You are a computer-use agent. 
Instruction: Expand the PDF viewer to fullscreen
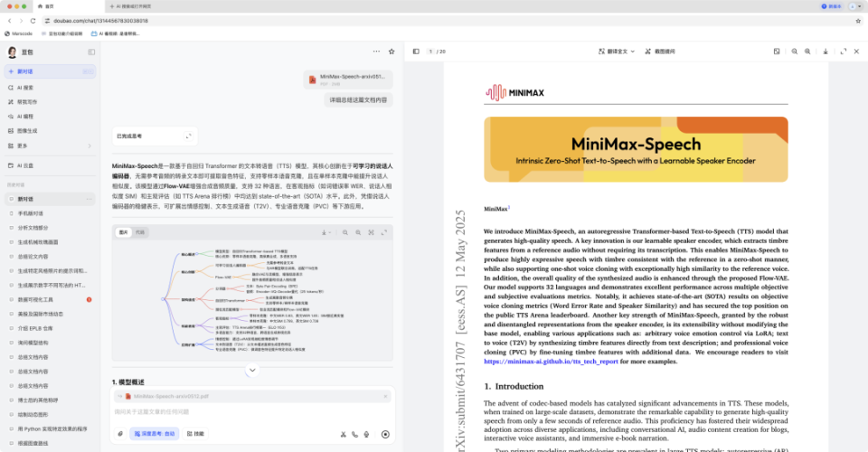(843, 52)
